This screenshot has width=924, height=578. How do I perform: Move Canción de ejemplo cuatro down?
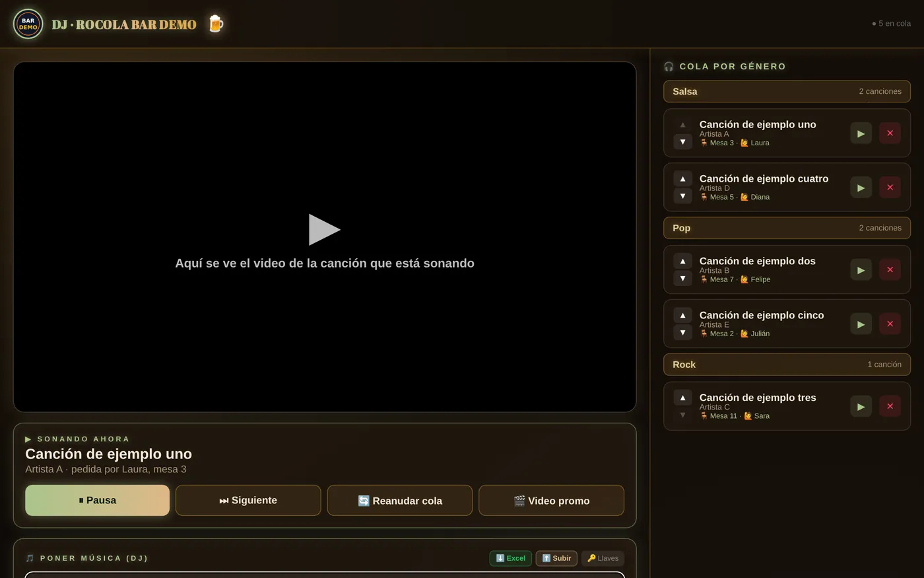682,196
